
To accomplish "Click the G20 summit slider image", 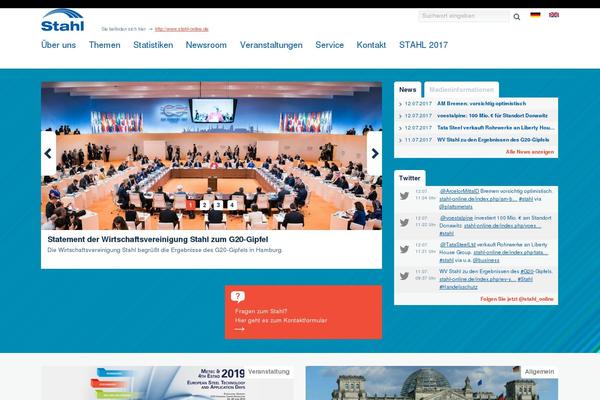I will 212,156.
